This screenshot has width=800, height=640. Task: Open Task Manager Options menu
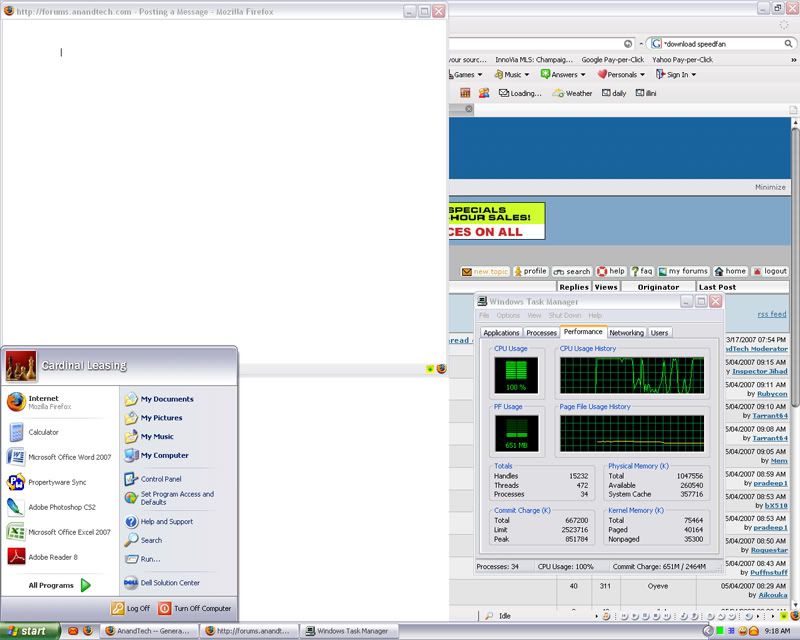tap(508, 315)
